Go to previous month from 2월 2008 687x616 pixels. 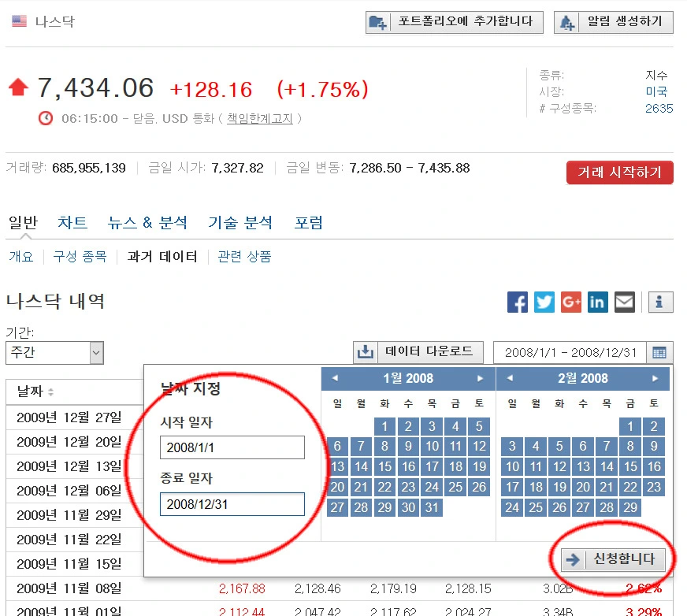tap(510, 378)
